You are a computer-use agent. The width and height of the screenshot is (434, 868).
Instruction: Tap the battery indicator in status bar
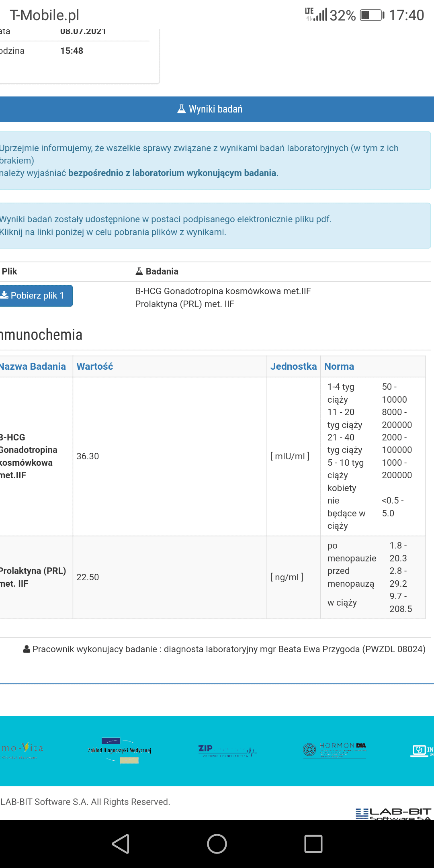371,15
